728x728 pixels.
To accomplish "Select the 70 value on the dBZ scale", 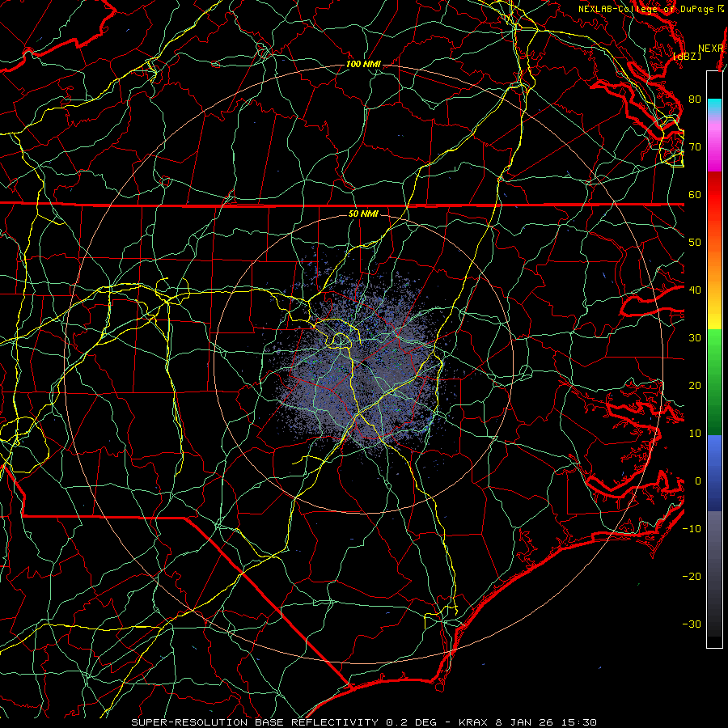I will pyautogui.click(x=695, y=147).
